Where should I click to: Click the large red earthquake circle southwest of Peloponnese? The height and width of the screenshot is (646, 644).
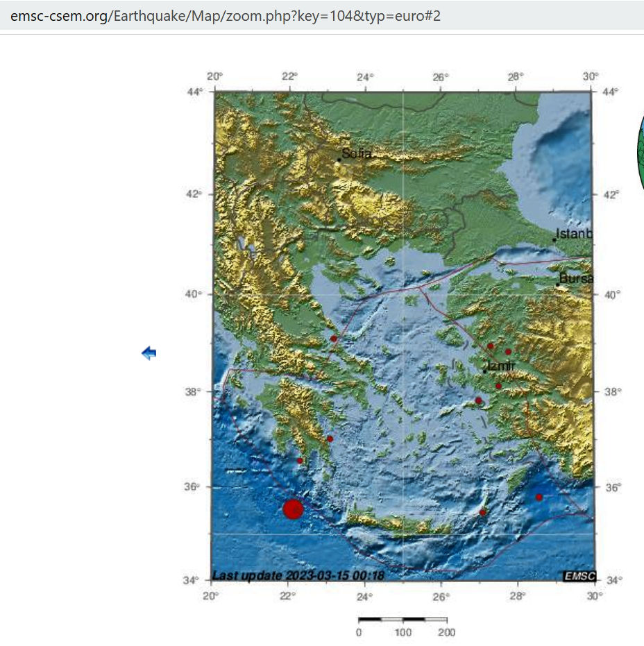click(293, 509)
